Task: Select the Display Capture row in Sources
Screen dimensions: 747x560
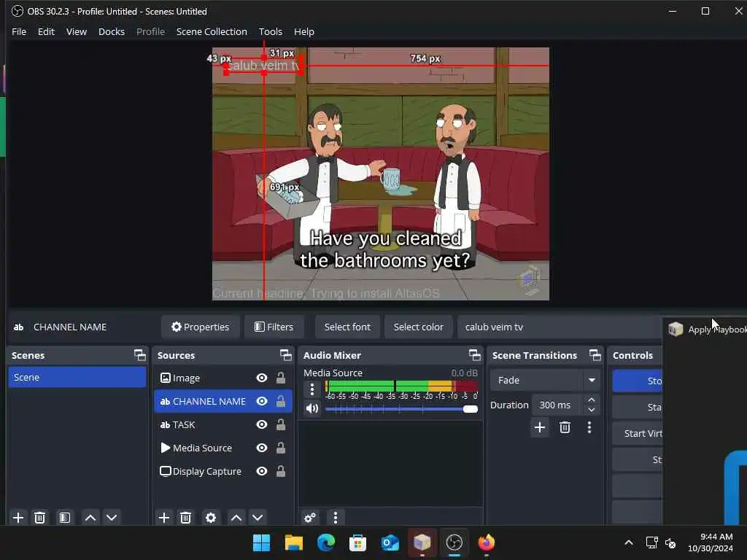Action: click(223, 472)
